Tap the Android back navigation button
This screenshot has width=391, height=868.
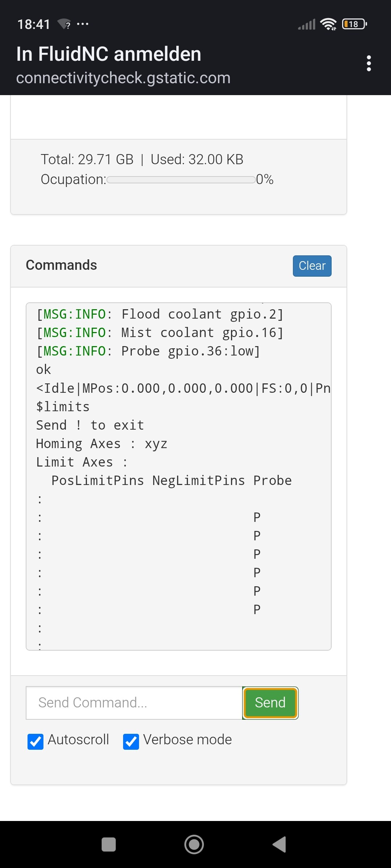279,844
